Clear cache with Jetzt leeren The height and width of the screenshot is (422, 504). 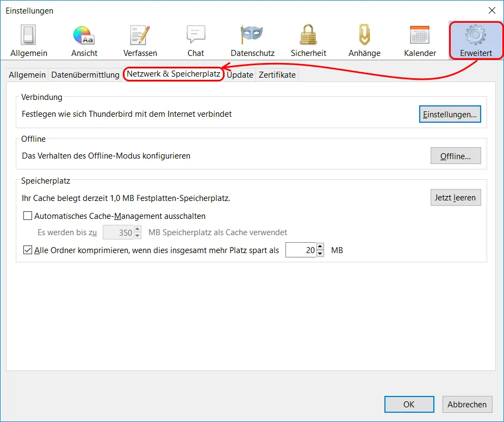[456, 198]
